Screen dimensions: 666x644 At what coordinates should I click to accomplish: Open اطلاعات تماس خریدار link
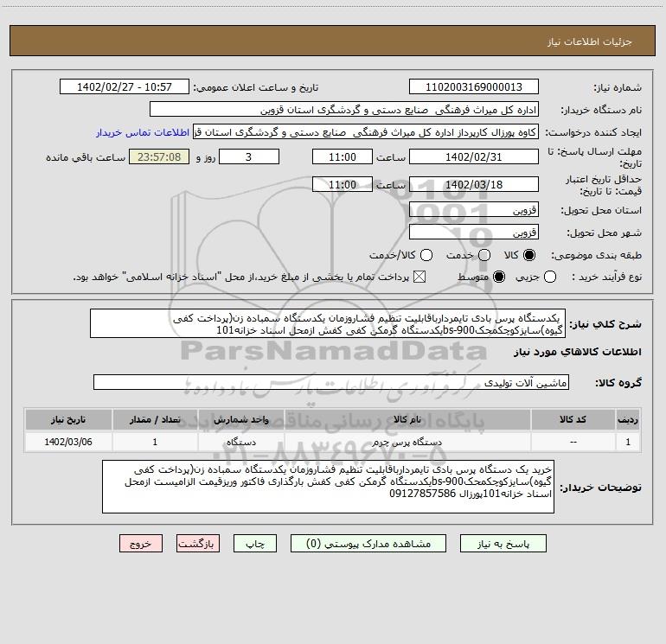coord(143,132)
